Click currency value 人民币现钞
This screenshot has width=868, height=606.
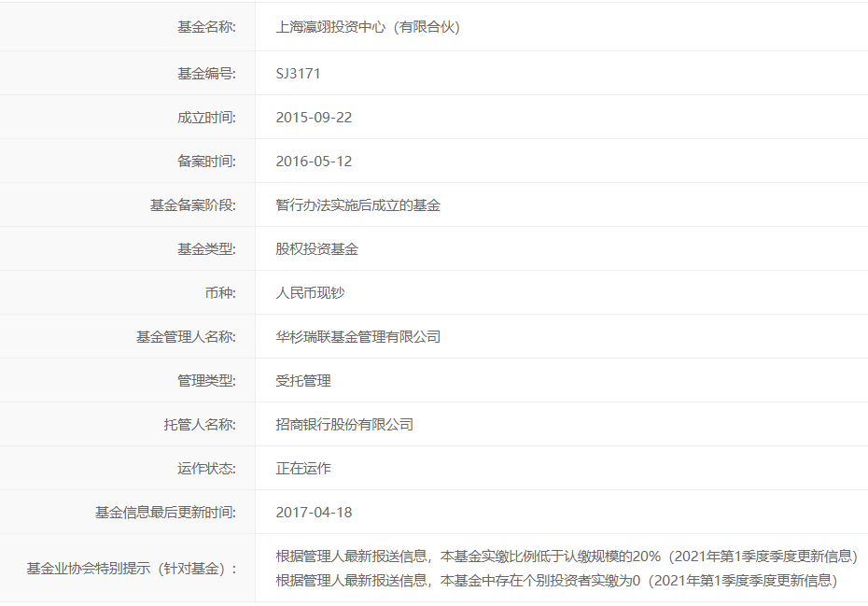(x=310, y=293)
